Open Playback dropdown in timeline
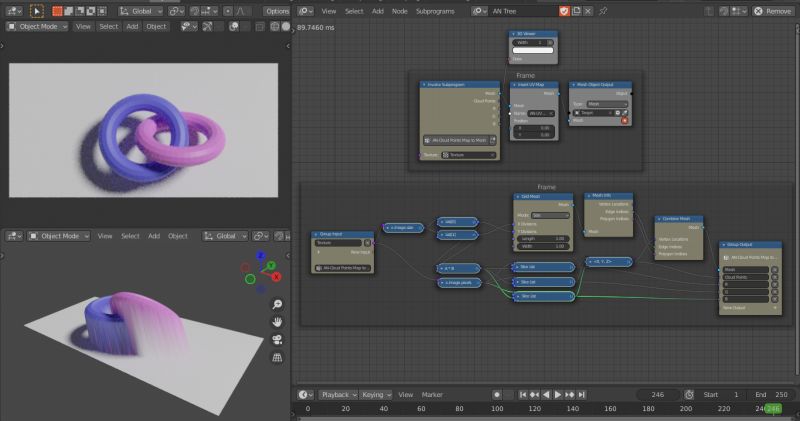The height and width of the screenshot is (421, 800). (x=338, y=394)
